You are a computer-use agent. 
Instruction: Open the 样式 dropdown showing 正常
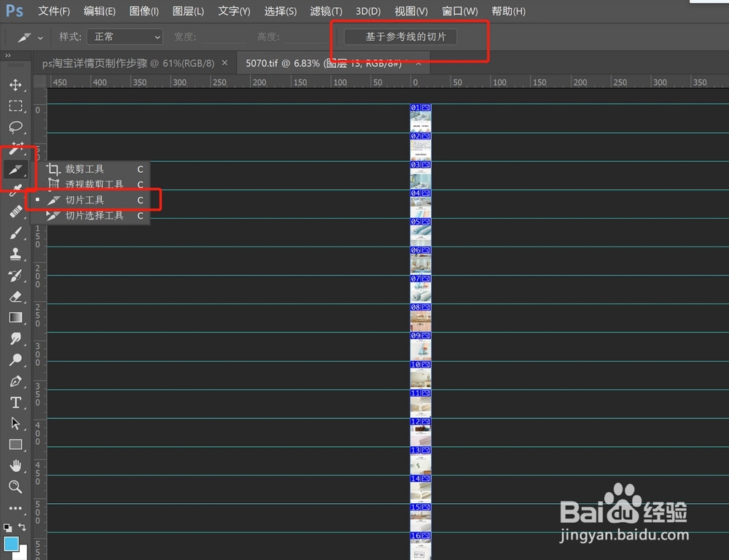pos(124,36)
